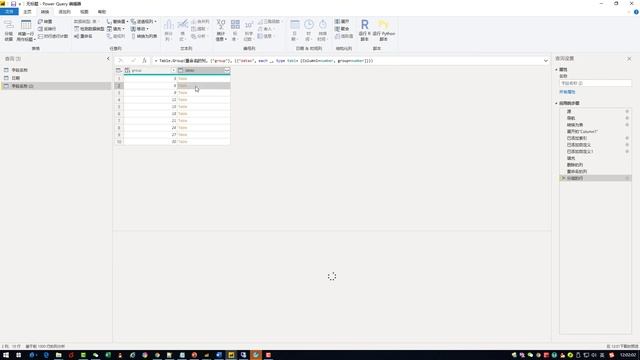
Task: Select the highlighted query ending in (2)
Action: [56, 86]
